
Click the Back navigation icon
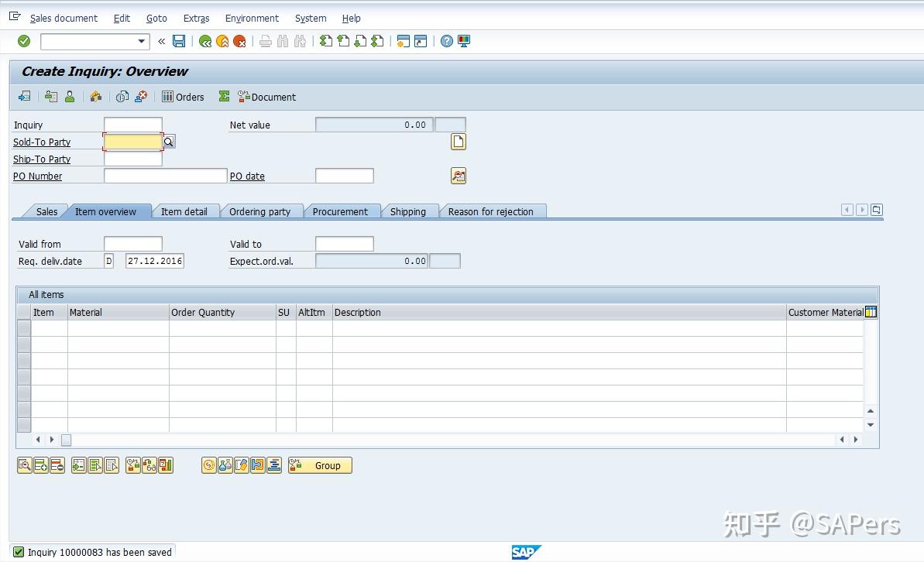click(x=204, y=41)
